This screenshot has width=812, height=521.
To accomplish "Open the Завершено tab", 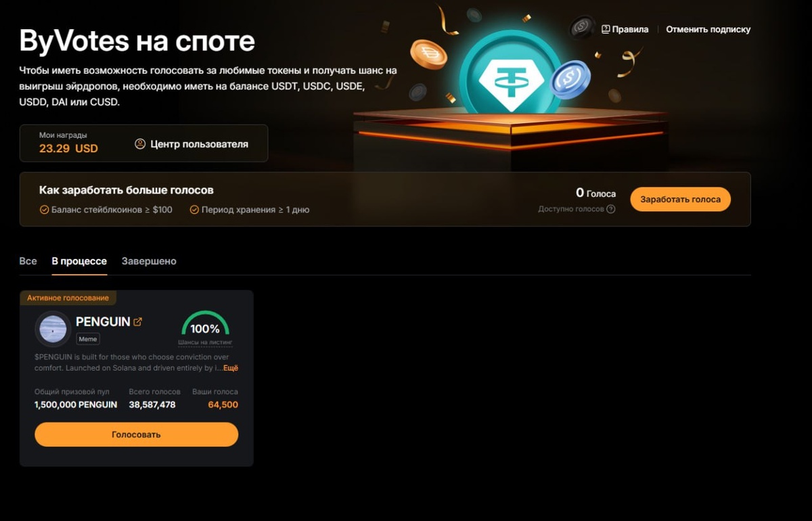I will coord(149,261).
